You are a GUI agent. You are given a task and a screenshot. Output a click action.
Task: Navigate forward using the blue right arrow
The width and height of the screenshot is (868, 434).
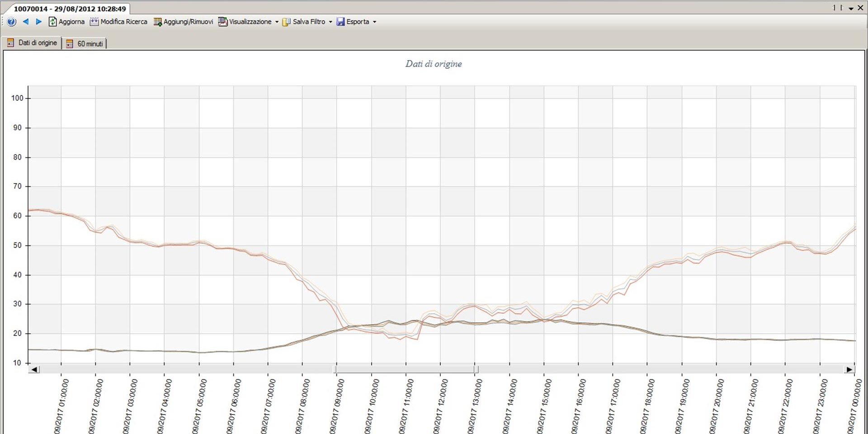pos(38,21)
